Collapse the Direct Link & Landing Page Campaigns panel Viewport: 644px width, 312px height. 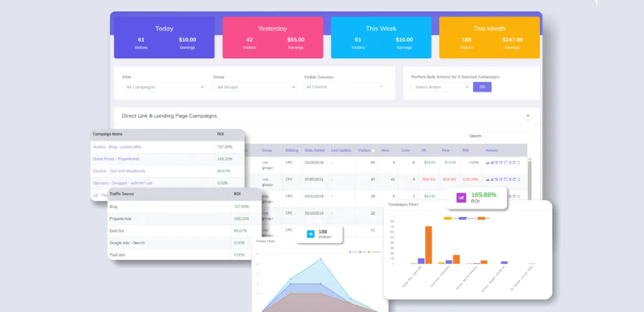[529, 116]
